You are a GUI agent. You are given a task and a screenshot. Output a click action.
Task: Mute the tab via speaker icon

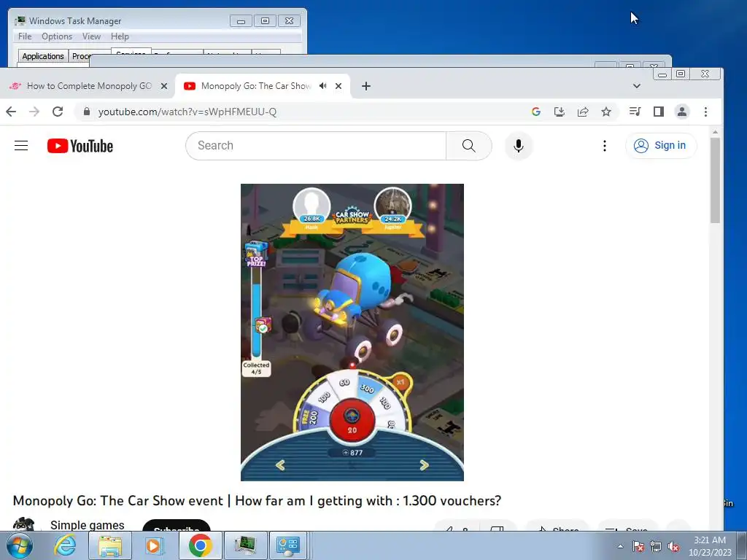(x=323, y=86)
